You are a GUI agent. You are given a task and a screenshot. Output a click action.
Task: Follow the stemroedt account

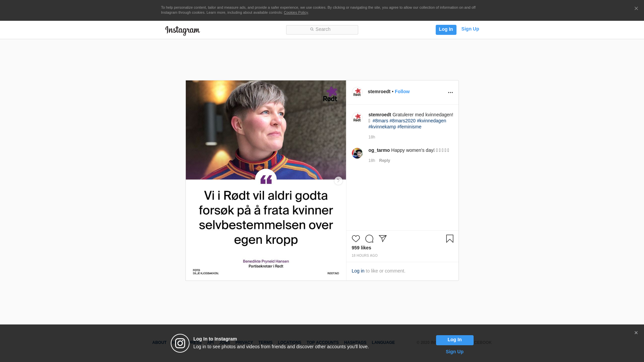[402, 92]
